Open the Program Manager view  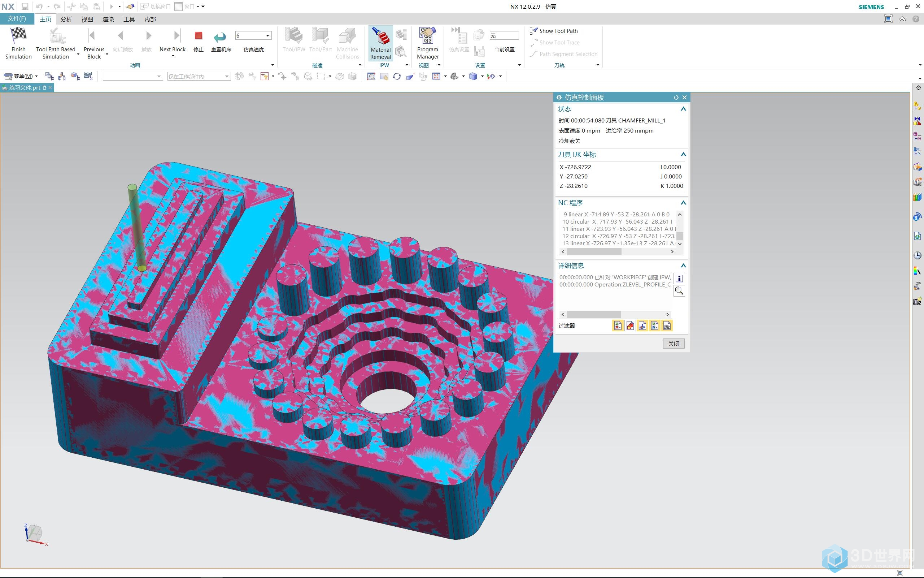coord(428,43)
